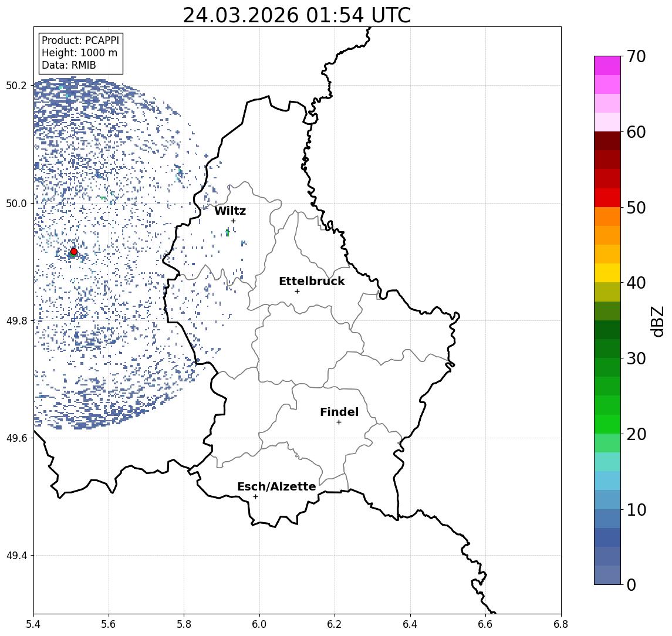Click the green echo pixel south of Wiltz
This screenshot has width=672, height=636.
228,233
